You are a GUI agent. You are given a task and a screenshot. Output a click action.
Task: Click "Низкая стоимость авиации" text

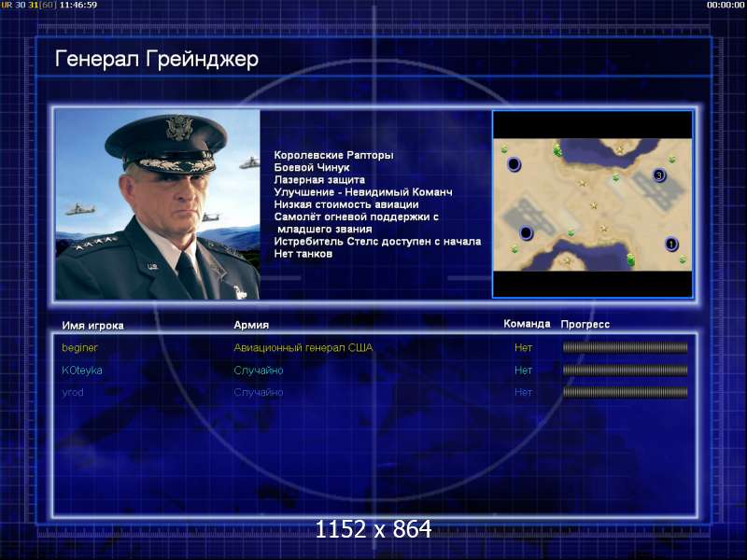(346, 204)
